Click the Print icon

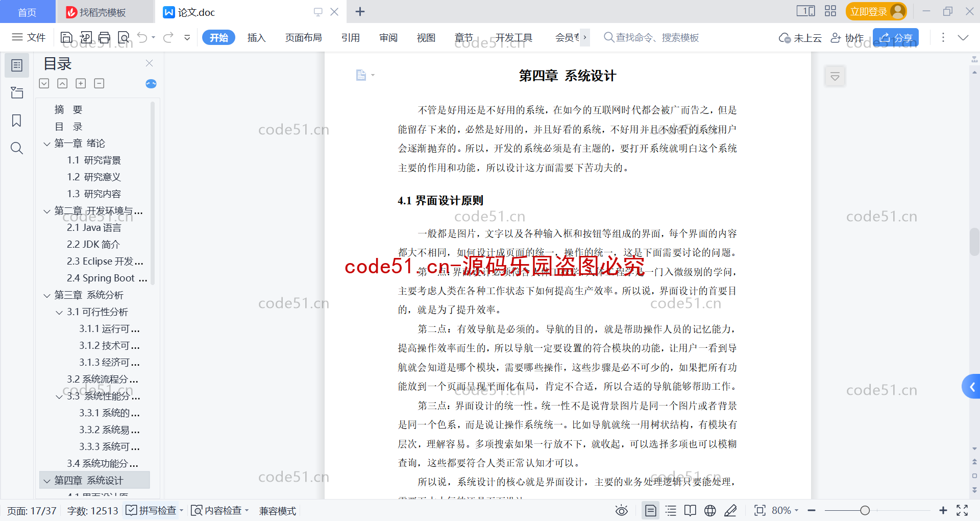click(x=105, y=37)
